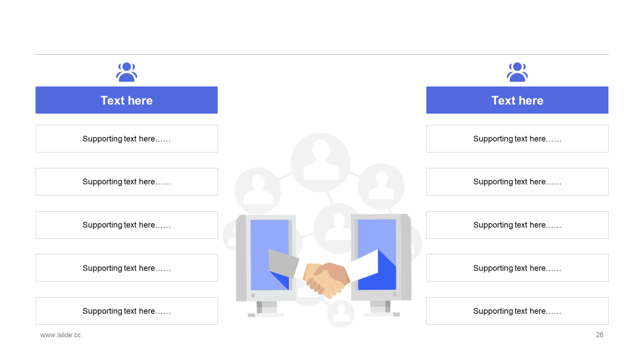Screen dimensions: 644x362
Task: Select the second supporting text box, left column
Action: point(126,182)
